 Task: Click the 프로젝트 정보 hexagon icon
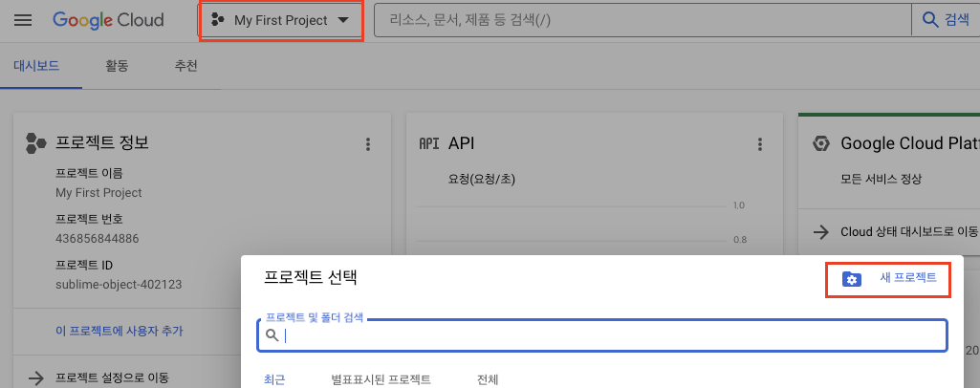click(x=35, y=143)
